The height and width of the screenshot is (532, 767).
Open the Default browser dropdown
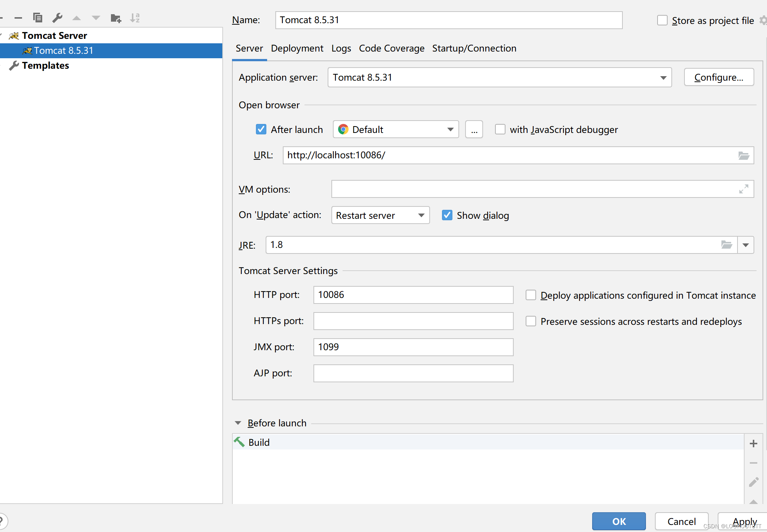(396, 130)
